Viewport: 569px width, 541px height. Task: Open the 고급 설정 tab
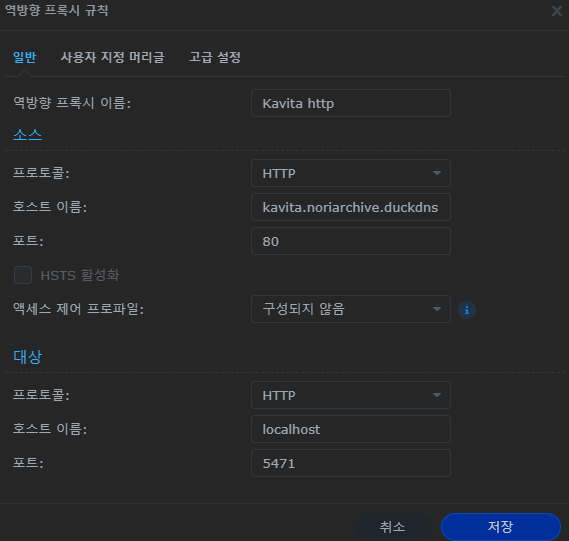coord(215,57)
